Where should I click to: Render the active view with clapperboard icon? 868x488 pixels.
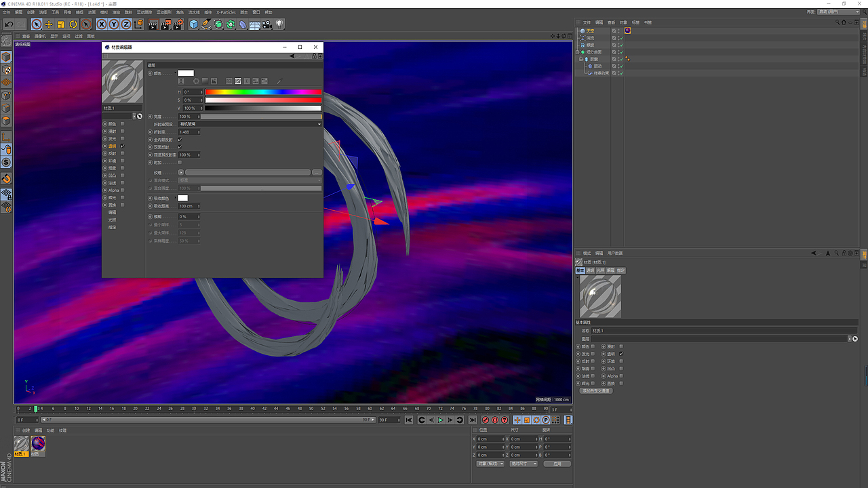coord(153,24)
